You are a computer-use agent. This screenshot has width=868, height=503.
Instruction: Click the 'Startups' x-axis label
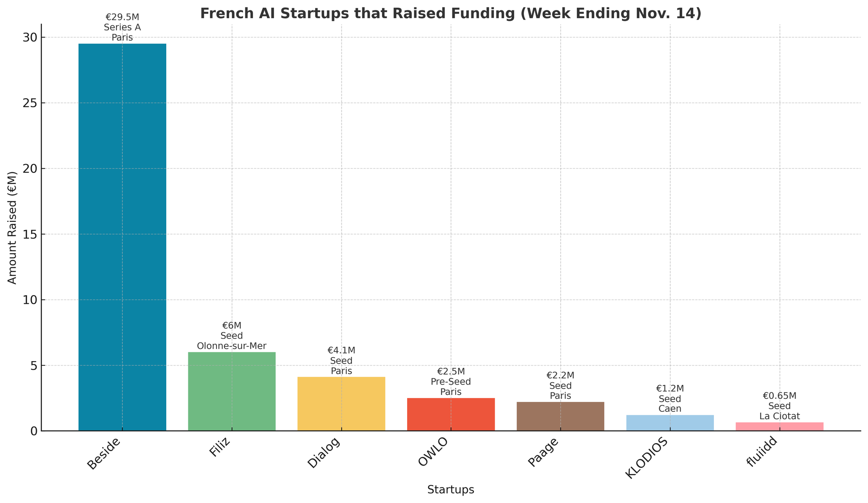(450, 490)
